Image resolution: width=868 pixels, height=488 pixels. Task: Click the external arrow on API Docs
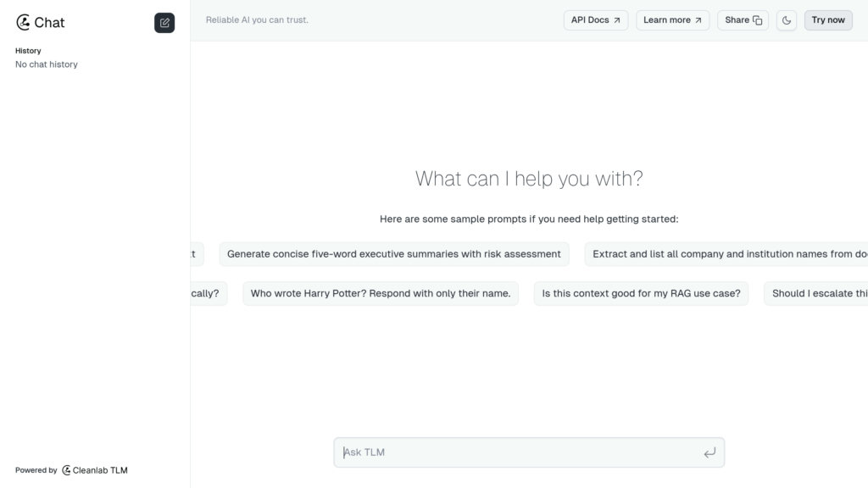[617, 20]
